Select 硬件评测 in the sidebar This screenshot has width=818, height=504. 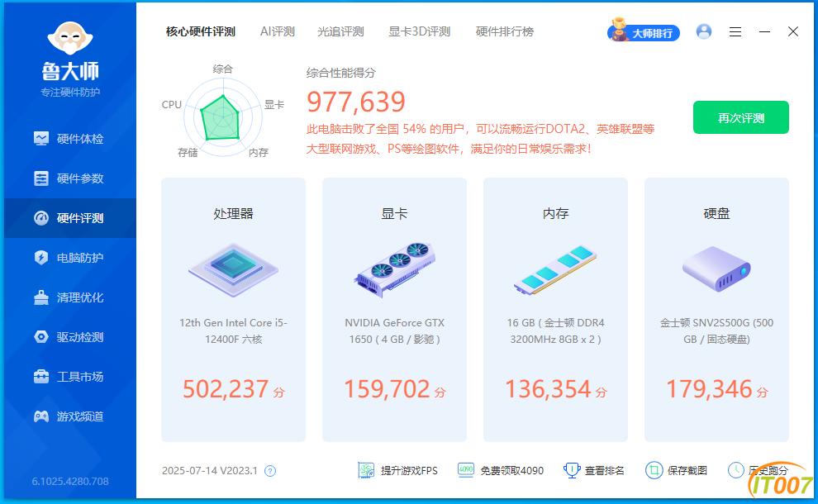69,218
